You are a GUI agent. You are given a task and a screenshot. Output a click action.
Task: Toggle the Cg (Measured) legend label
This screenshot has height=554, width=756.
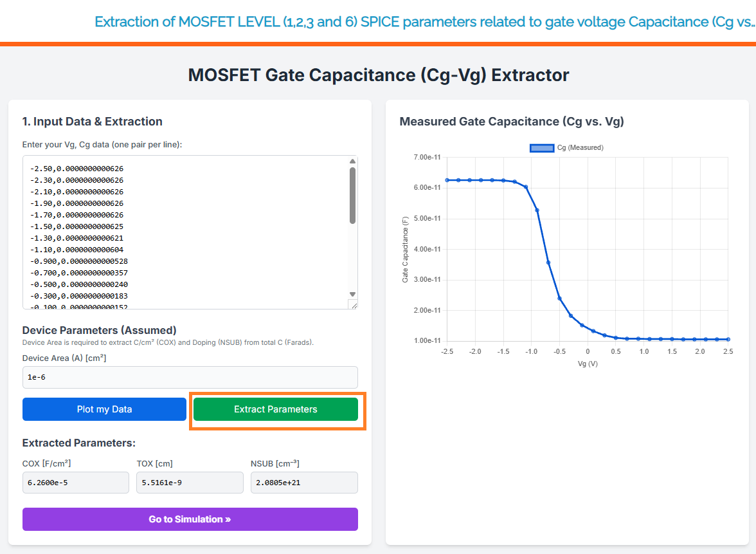[x=580, y=148]
